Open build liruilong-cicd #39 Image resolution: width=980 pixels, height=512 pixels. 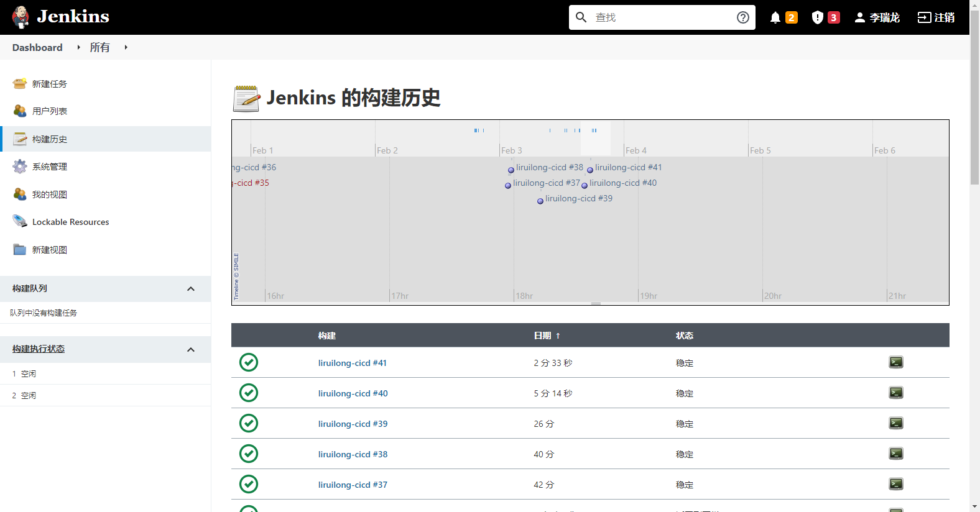(353, 424)
